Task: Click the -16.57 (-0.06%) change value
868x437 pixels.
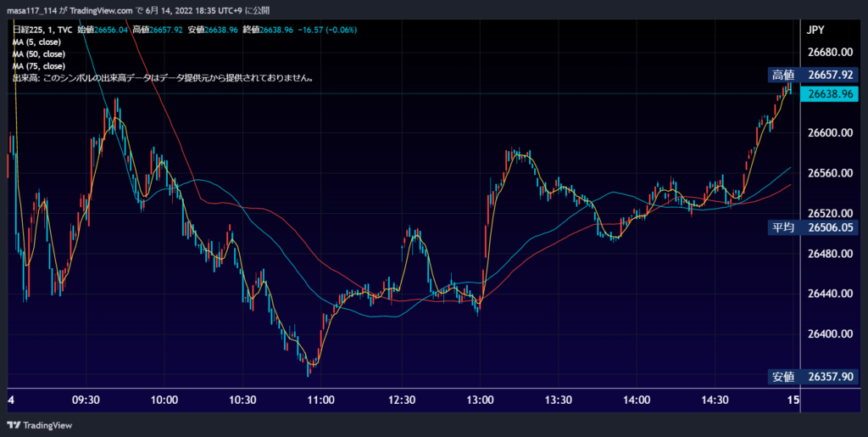Action: click(327, 30)
